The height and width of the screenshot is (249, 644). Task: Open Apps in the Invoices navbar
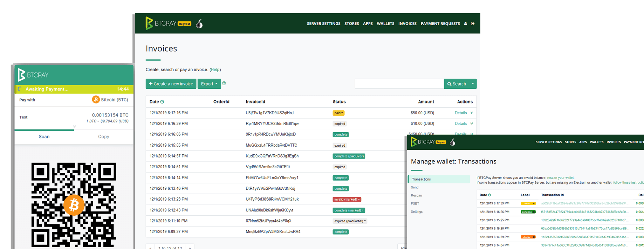point(368,23)
